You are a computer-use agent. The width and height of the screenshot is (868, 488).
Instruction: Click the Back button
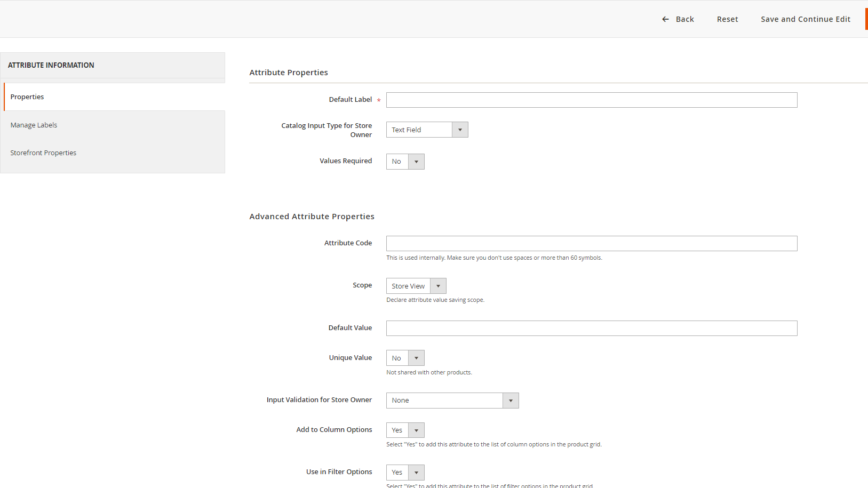(678, 19)
